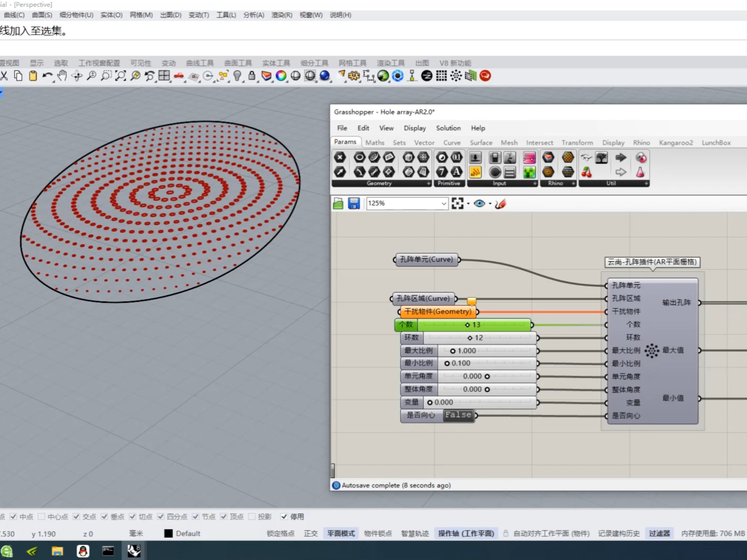Toggle the 节点 osnap checkbox
This screenshot has width=747, height=560.
tap(195, 516)
